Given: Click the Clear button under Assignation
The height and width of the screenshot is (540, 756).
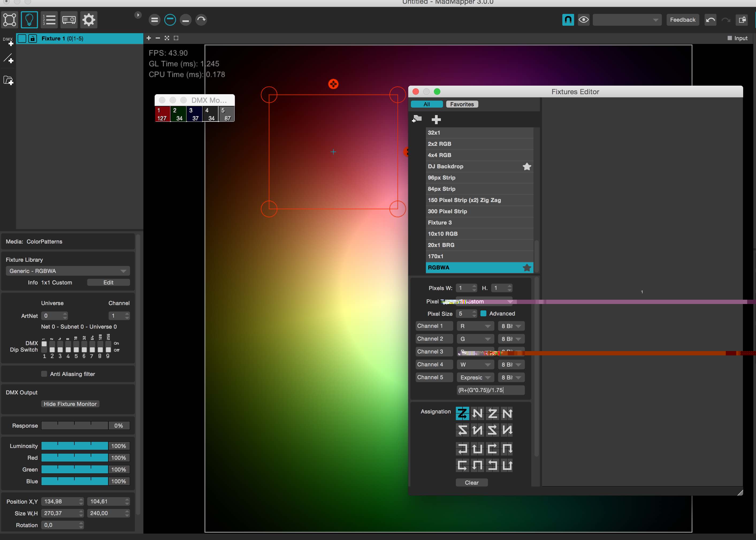Looking at the screenshot, I should (471, 482).
